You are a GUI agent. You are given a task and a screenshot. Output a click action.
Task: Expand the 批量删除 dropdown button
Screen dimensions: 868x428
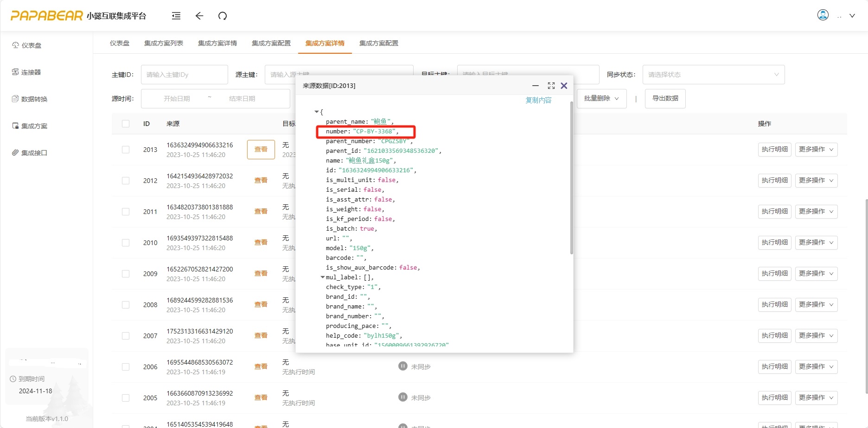[x=601, y=99]
